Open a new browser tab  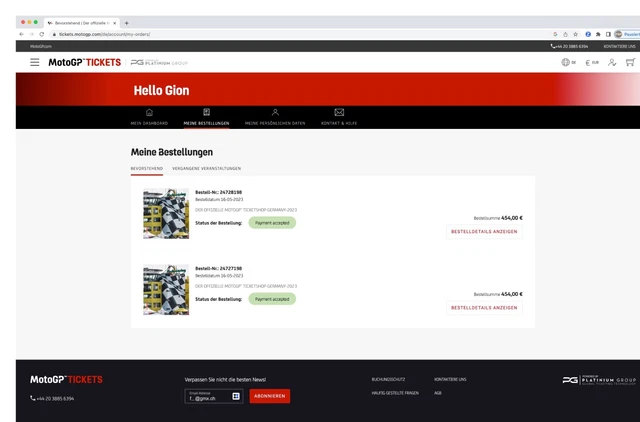click(x=127, y=23)
